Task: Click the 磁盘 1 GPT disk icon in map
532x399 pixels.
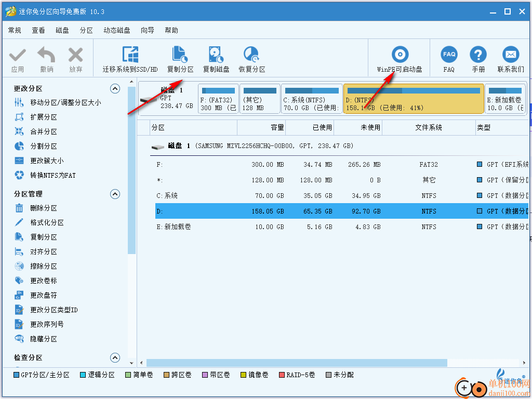Action: (148, 100)
